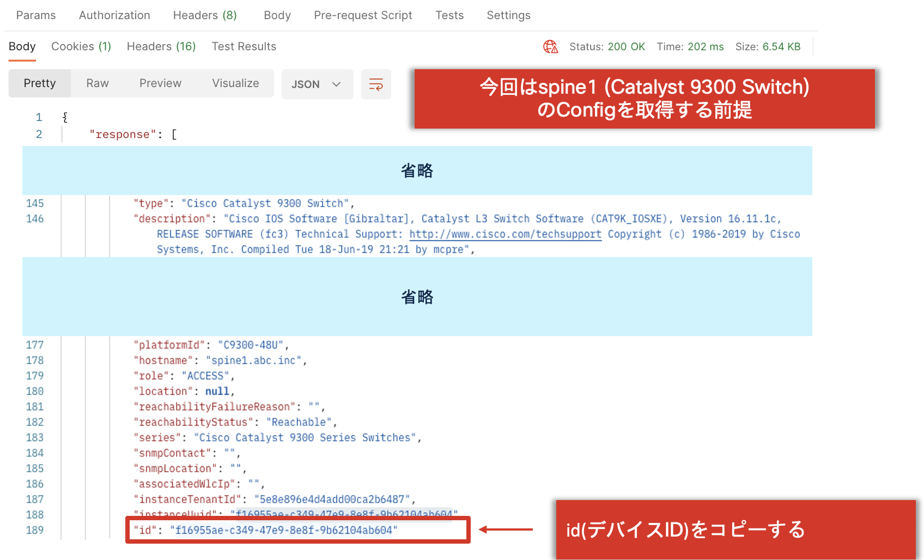Viewport: 924px width, 560px height.
Task: Click line number 145 in the gutter
Action: click(x=35, y=204)
